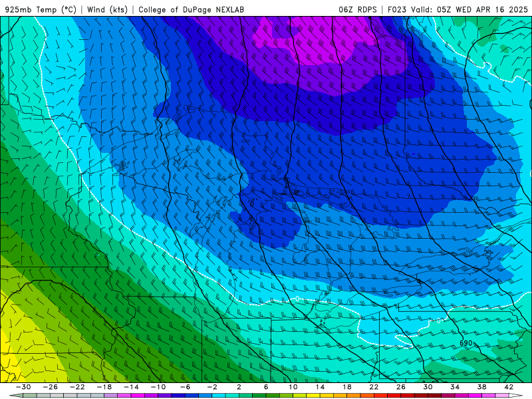Click the "-26" colorbar tick label

51,387
